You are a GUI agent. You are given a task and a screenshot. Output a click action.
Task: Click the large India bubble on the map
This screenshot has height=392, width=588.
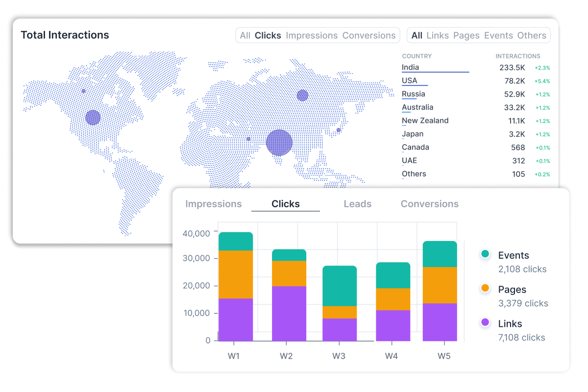pos(279,143)
